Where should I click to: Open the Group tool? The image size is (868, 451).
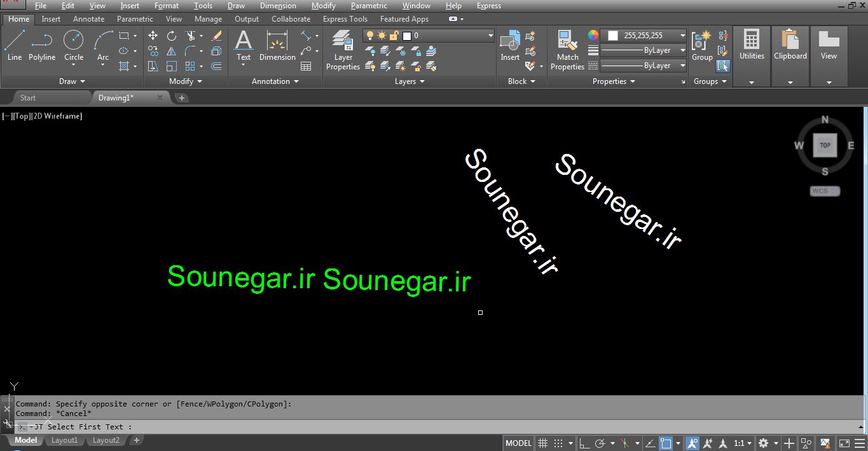[702, 46]
